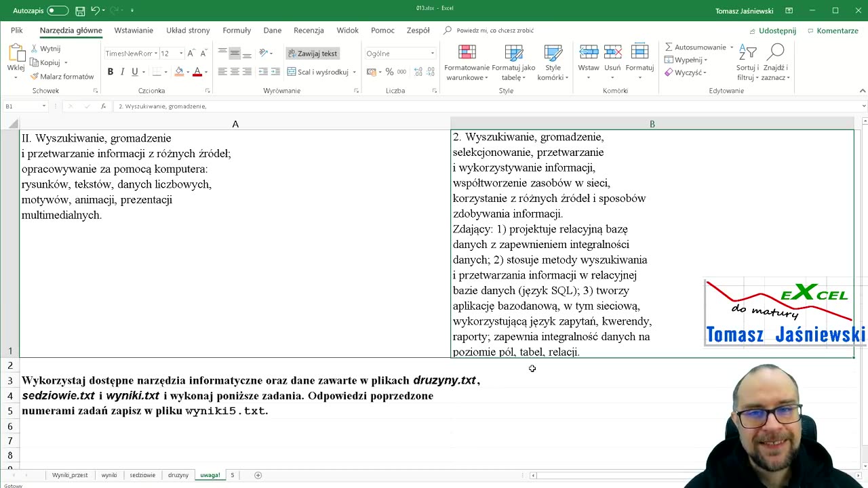Click the text orientation icon
The image size is (868, 488).
(264, 54)
